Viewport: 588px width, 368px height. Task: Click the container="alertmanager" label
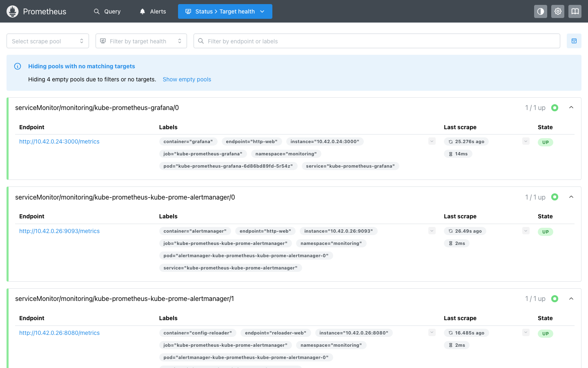click(x=195, y=231)
